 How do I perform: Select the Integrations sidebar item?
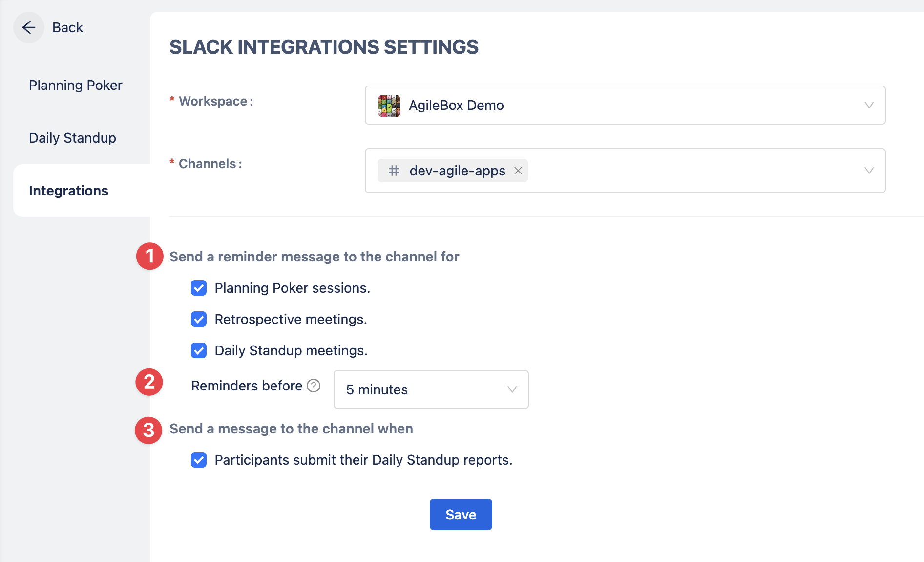tap(68, 191)
